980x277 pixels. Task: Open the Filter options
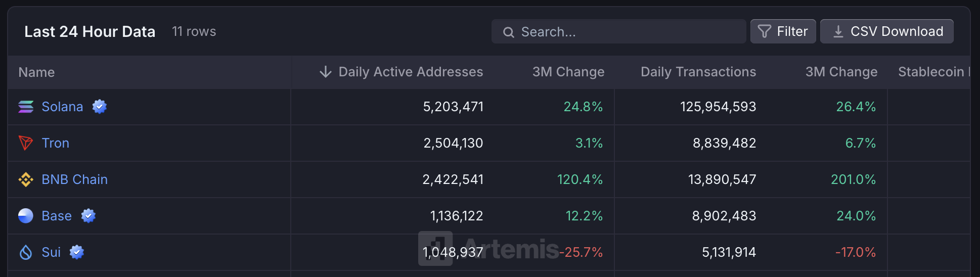[x=783, y=31]
